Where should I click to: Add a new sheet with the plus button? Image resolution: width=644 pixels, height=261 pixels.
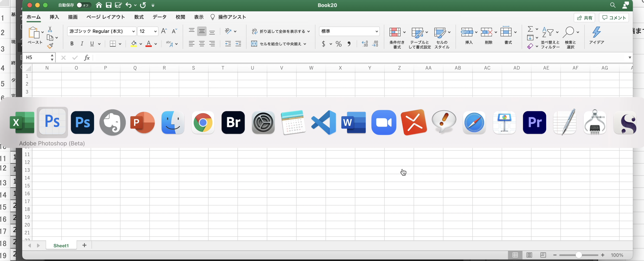(x=84, y=245)
